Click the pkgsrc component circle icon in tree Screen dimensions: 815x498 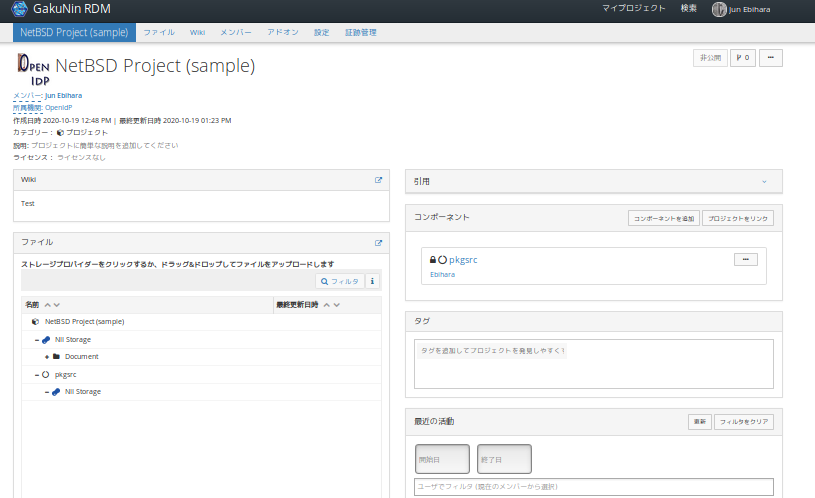(46, 374)
